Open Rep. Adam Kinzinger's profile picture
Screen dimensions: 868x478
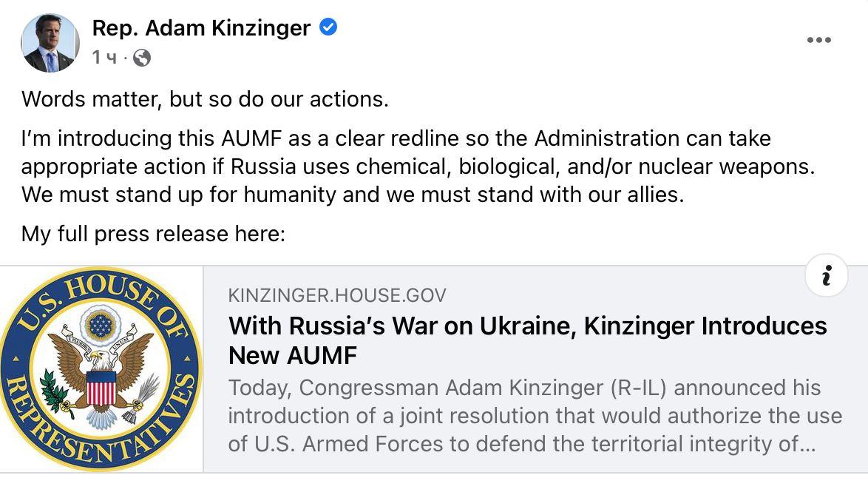click(x=50, y=43)
